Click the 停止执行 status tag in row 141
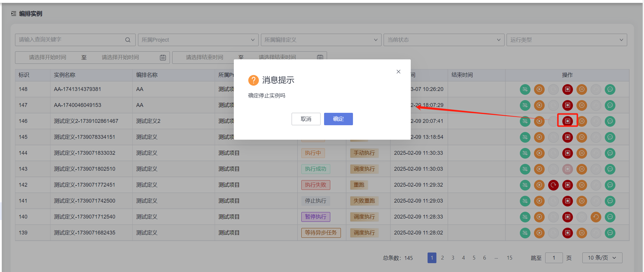644x272 pixels. tap(316, 201)
